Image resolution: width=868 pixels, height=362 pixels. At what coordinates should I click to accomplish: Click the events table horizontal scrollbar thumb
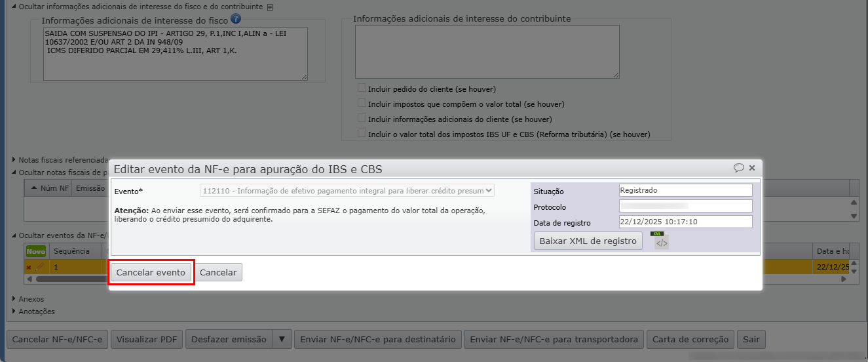(72, 279)
